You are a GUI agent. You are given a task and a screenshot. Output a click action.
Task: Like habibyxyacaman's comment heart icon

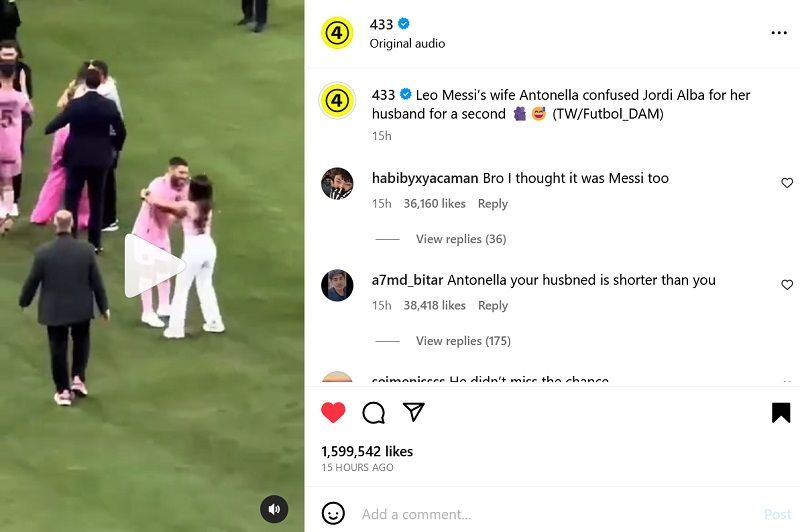pyautogui.click(x=787, y=183)
